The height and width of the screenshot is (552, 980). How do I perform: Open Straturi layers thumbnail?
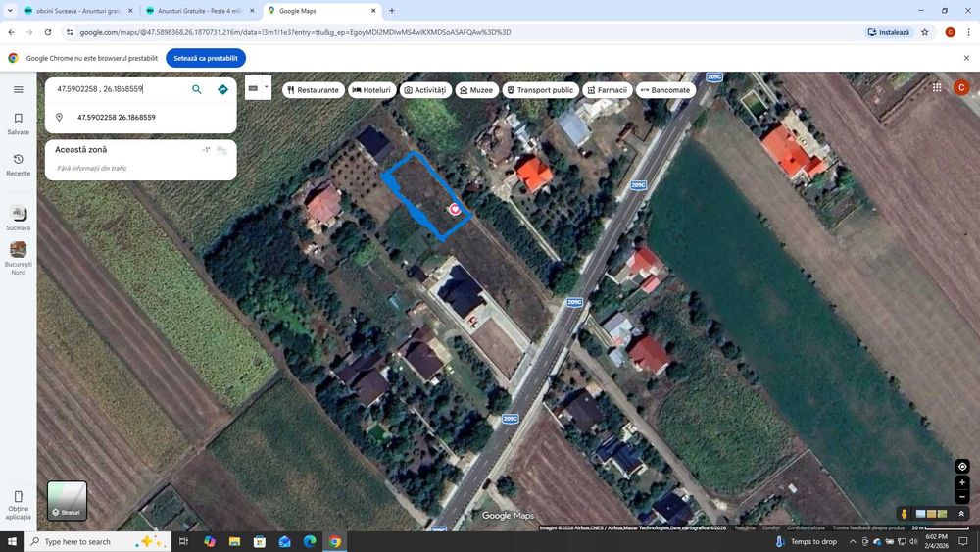pyautogui.click(x=67, y=501)
